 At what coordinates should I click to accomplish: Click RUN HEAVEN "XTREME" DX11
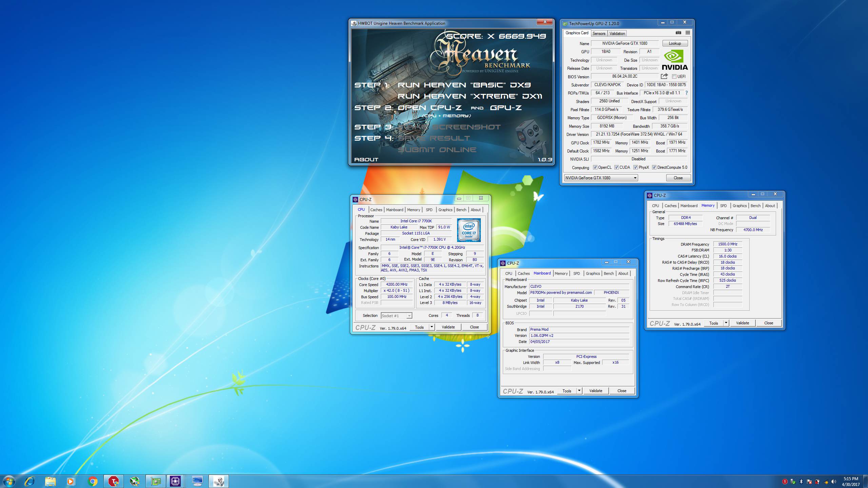point(470,96)
